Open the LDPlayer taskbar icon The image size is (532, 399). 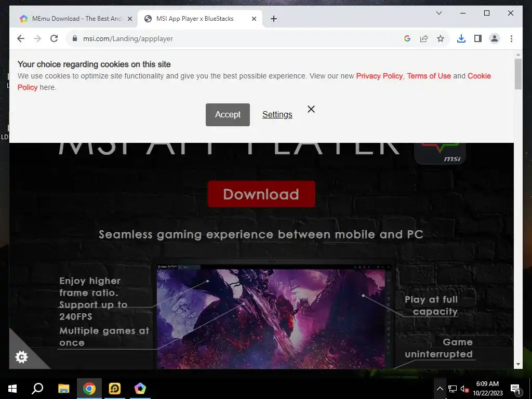click(x=115, y=389)
